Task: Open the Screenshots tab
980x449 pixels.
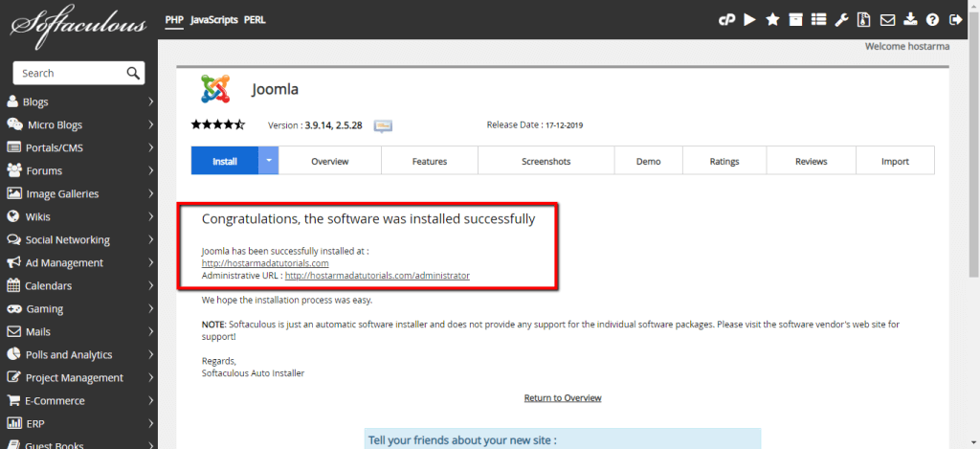Action: click(546, 161)
